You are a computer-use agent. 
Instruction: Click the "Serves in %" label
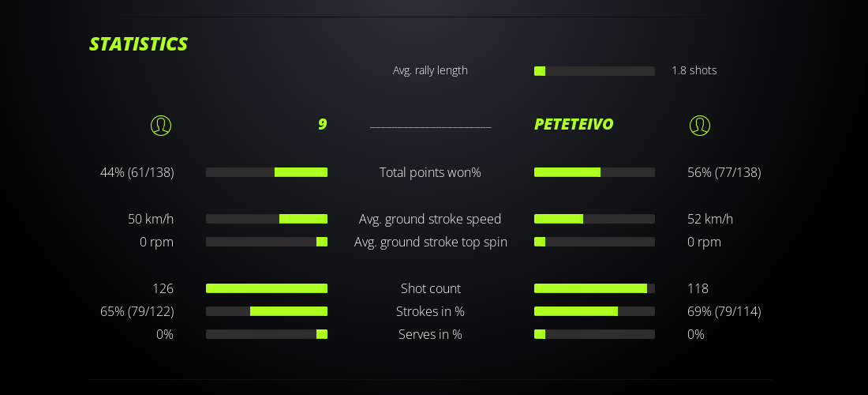click(x=430, y=334)
